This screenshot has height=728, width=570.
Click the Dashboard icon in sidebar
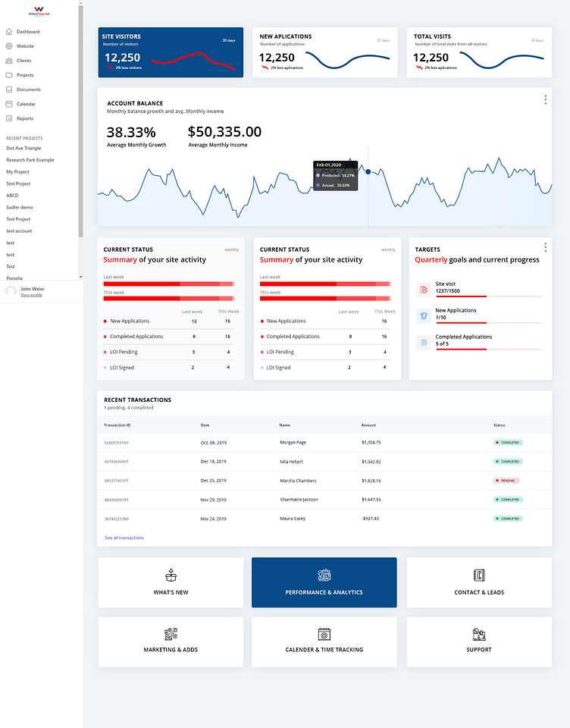tap(9, 32)
